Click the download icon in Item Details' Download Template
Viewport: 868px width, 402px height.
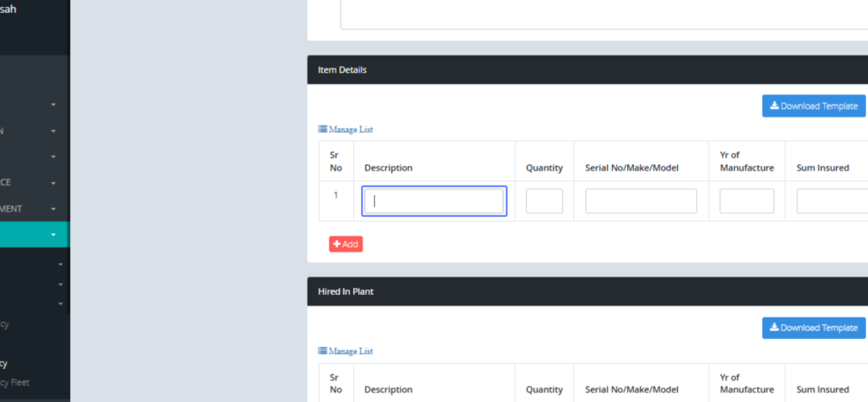tap(774, 106)
